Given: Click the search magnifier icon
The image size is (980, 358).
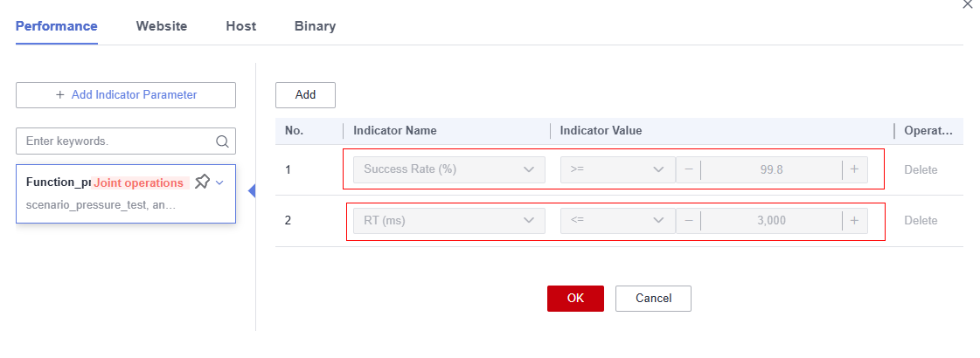Looking at the screenshot, I should (x=222, y=141).
